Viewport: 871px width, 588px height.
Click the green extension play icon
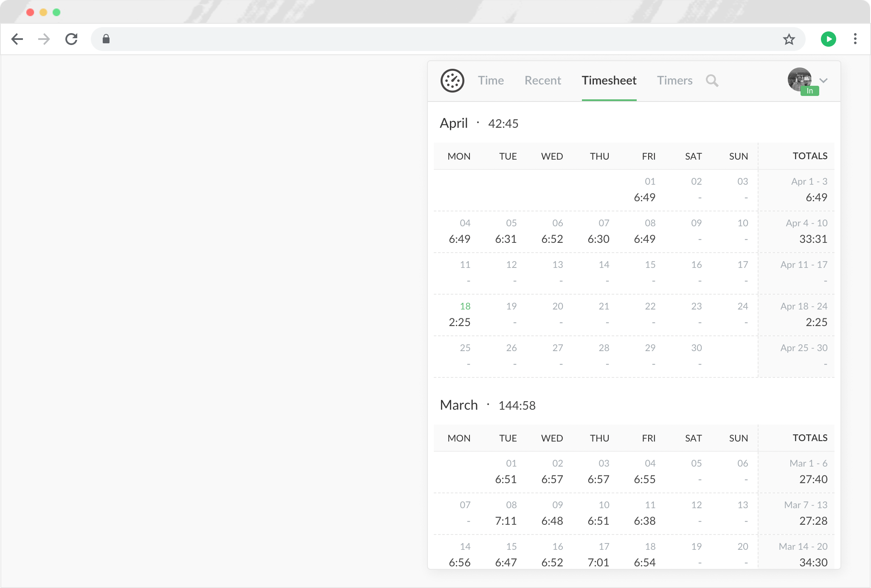[828, 39]
